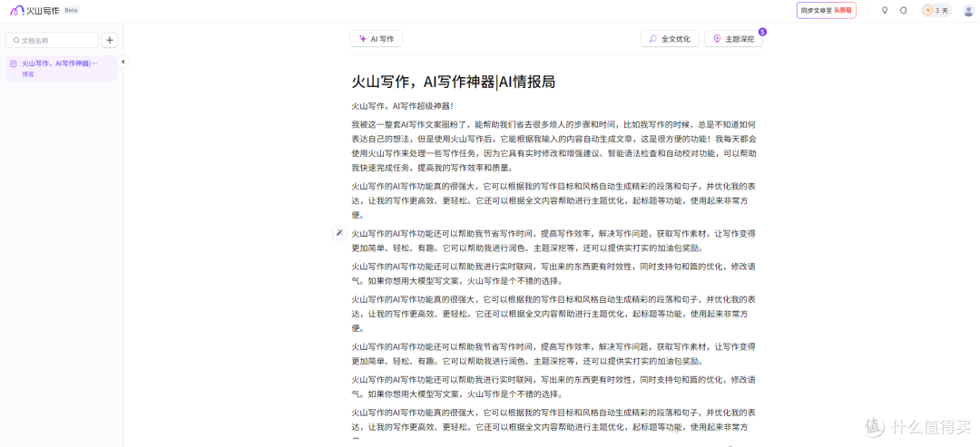The width and height of the screenshot is (980, 447).
Task: Collapse the document sidebar
Action: (123, 62)
